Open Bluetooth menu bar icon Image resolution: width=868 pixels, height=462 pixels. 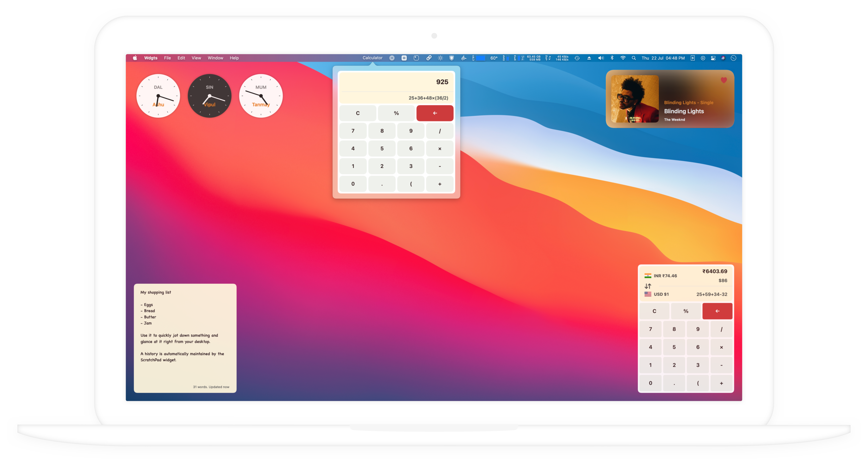(x=612, y=58)
